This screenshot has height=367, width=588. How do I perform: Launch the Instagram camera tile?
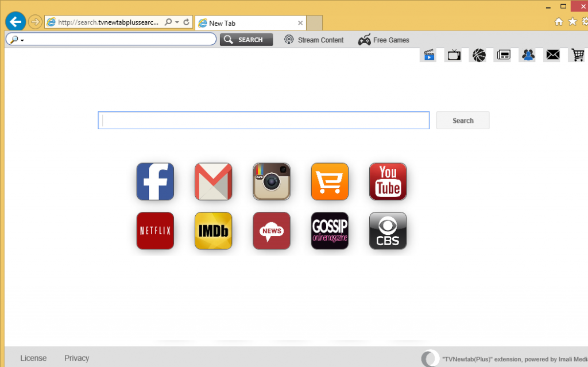272,181
